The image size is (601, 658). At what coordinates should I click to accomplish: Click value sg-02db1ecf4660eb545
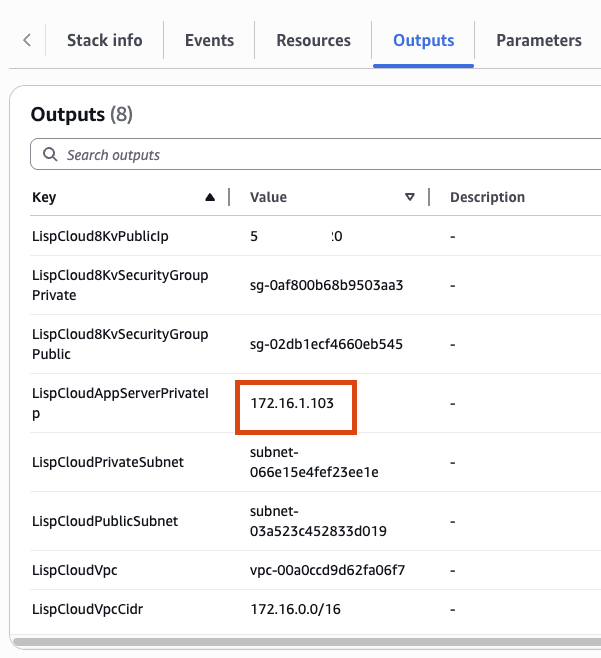326,344
